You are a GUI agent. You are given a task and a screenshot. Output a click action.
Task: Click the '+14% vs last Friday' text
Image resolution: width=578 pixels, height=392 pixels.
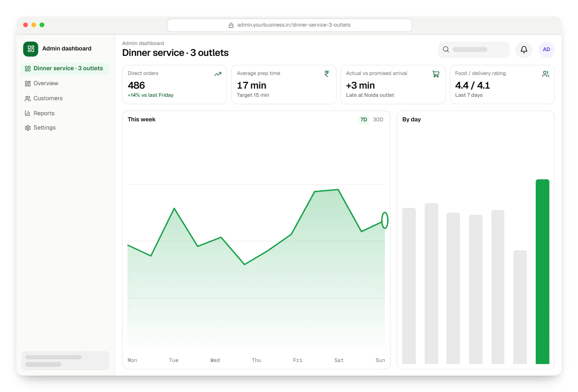(x=151, y=95)
